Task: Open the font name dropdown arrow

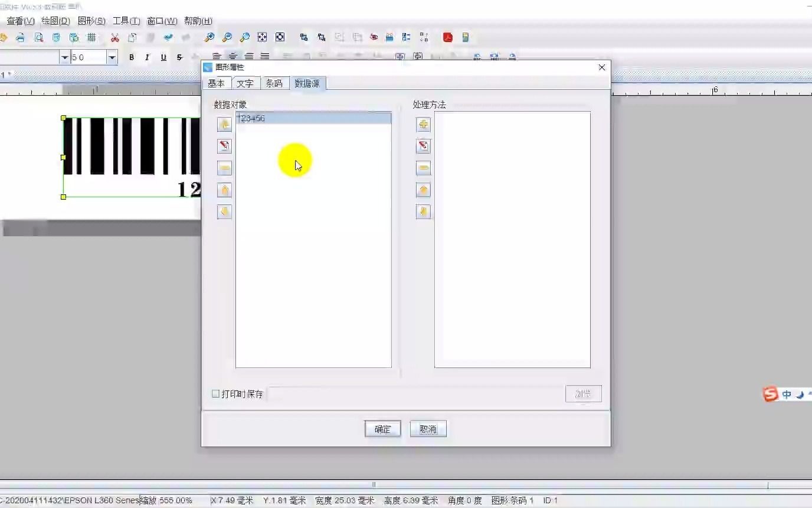Action: point(64,57)
